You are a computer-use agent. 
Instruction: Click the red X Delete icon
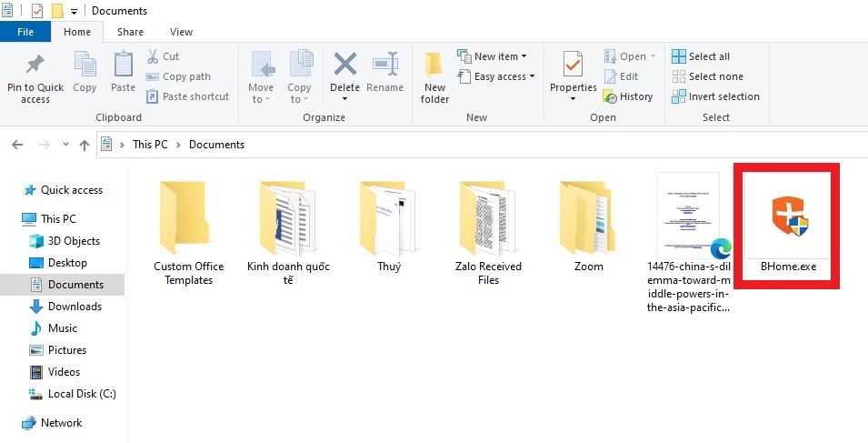point(344,65)
